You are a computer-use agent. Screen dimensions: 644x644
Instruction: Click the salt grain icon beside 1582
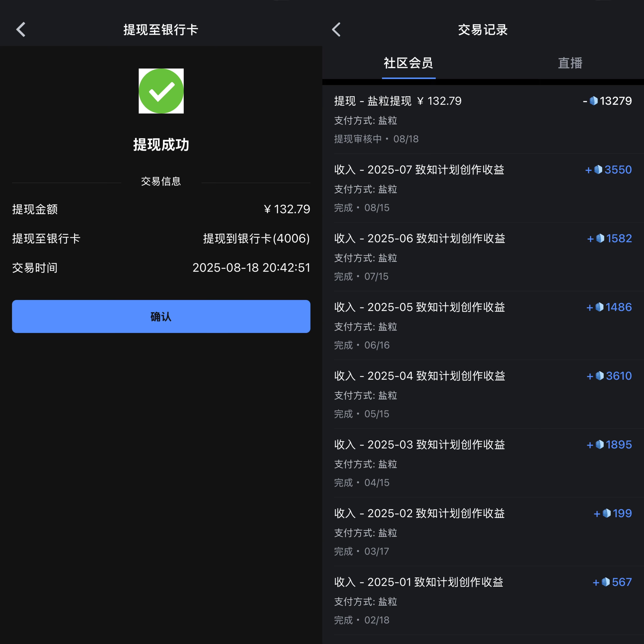pos(600,238)
